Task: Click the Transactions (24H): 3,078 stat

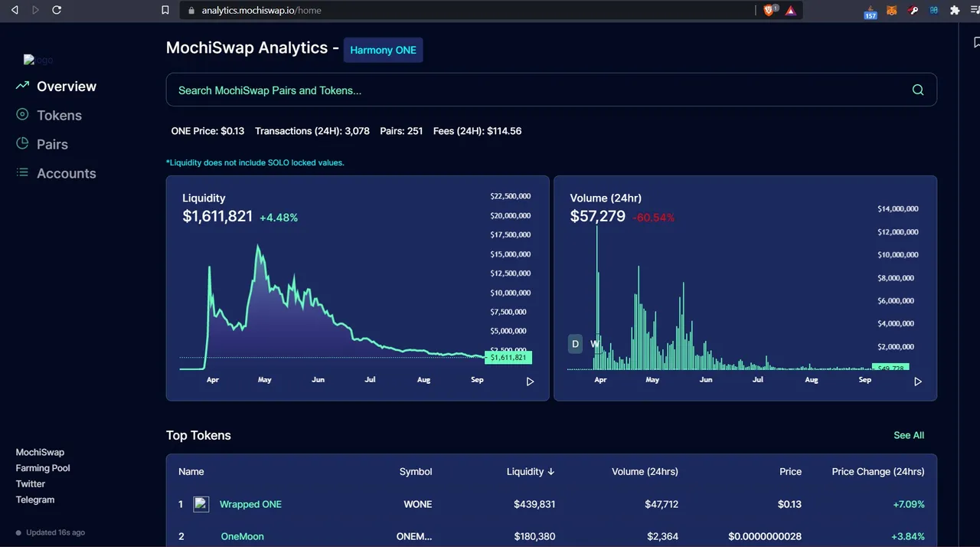Action: [312, 131]
